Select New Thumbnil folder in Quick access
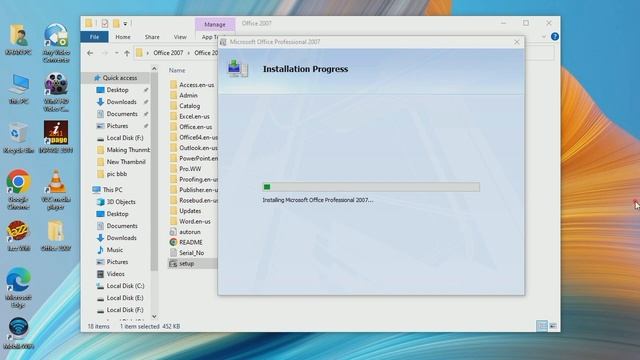 (122, 162)
